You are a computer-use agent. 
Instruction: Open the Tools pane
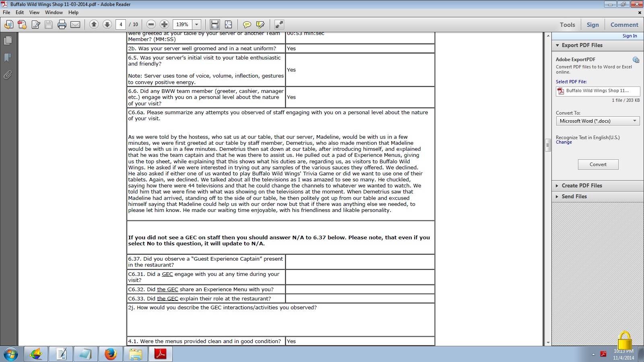(568, 25)
